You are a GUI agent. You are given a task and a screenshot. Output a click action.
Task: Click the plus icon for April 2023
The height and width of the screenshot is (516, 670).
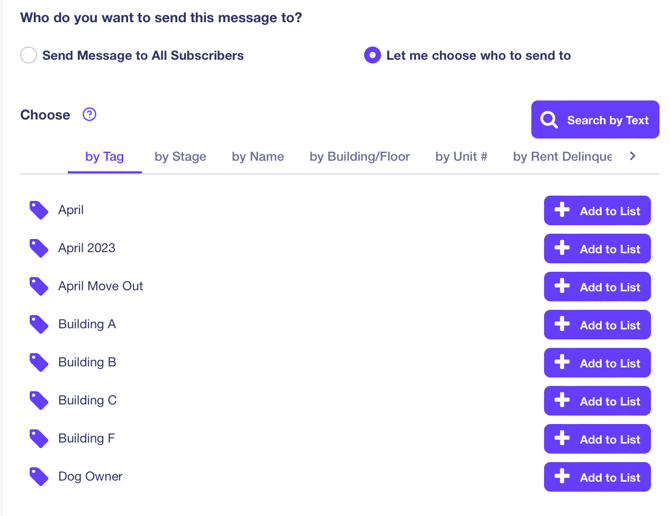pyautogui.click(x=562, y=248)
